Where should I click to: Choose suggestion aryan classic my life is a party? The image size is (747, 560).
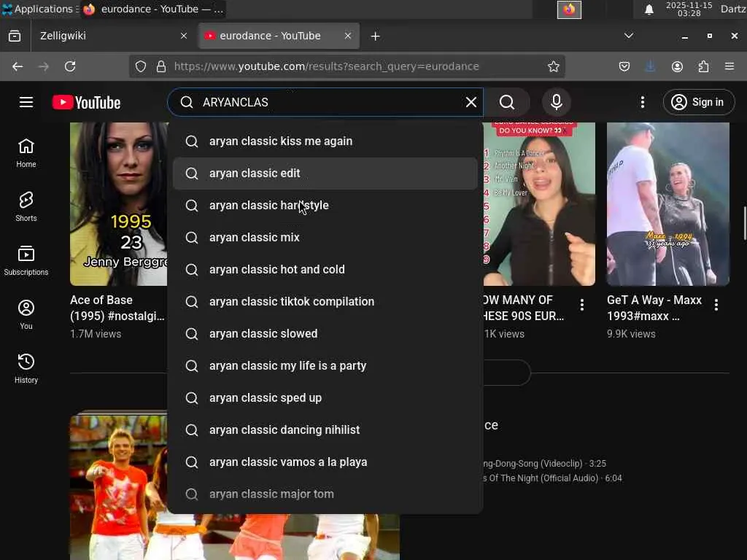tap(325, 366)
